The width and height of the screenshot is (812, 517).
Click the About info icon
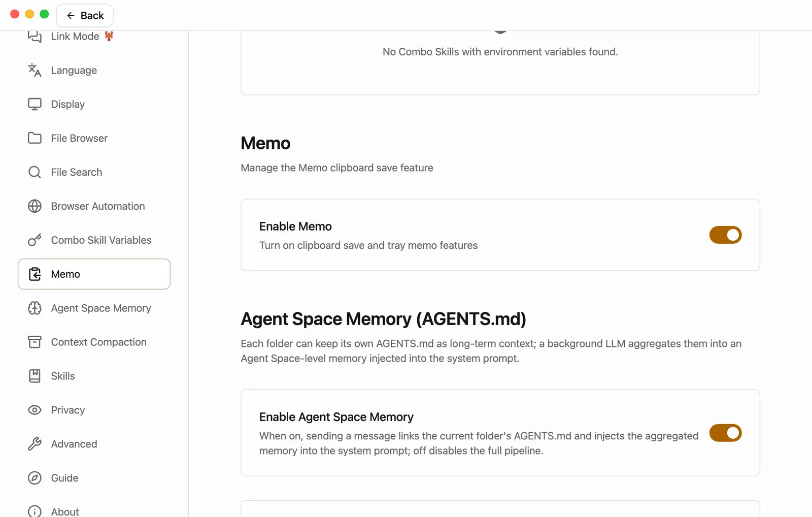tap(35, 511)
